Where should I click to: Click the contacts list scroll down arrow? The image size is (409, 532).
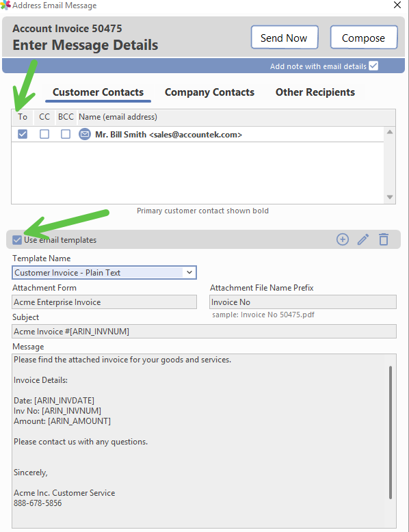coord(390,197)
